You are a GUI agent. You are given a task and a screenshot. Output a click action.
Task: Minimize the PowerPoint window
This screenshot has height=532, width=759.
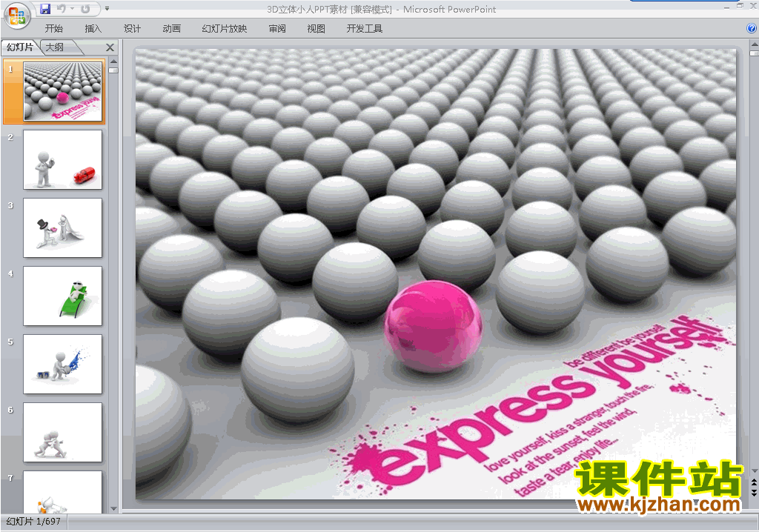click(x=726, y=6)
